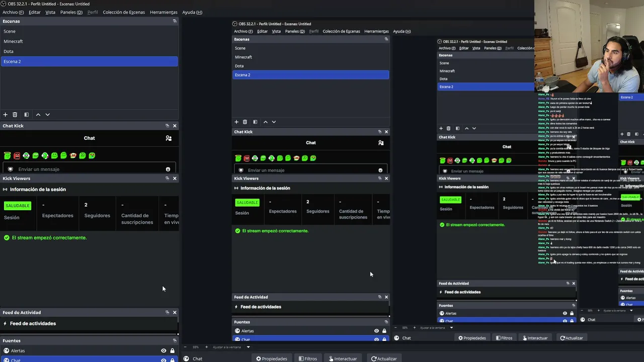This screenshot has width=644, height=362.
Task: Close the main Feed de Actividad dock
Action: pos(175,313)
